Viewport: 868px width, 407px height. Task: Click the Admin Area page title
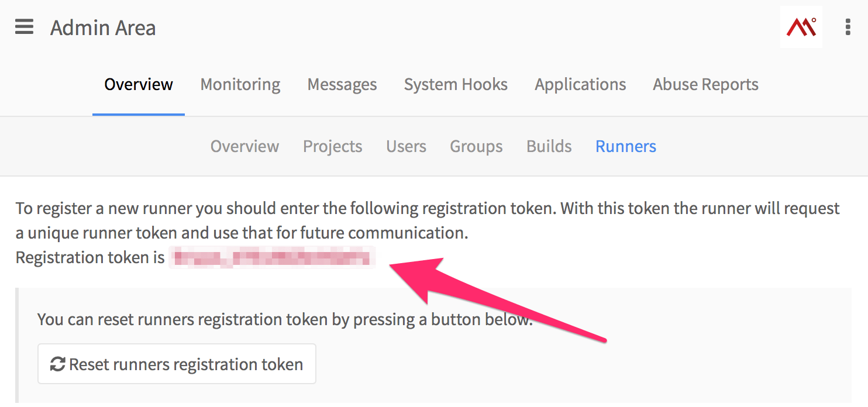coord(103,28)
